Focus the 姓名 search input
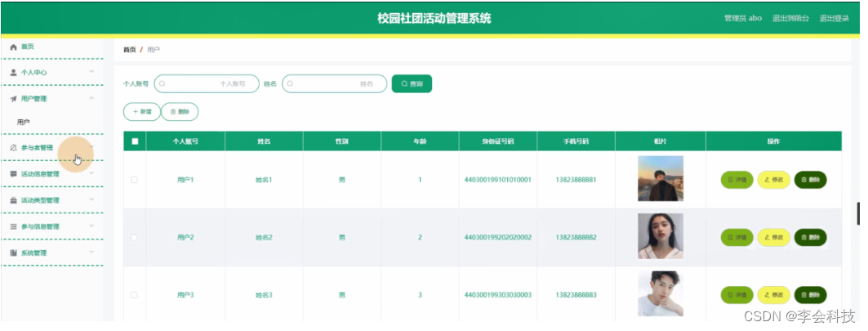 pyautogui.click(x=334, y=83)
